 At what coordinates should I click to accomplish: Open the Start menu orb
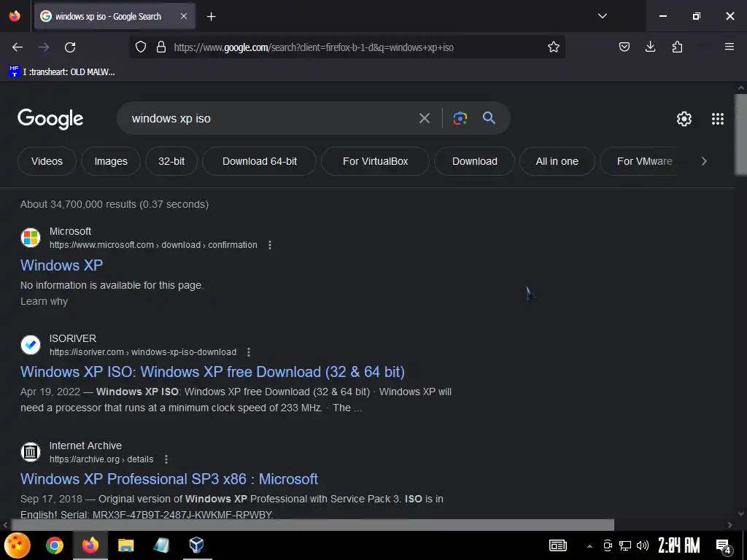(18, 545)
